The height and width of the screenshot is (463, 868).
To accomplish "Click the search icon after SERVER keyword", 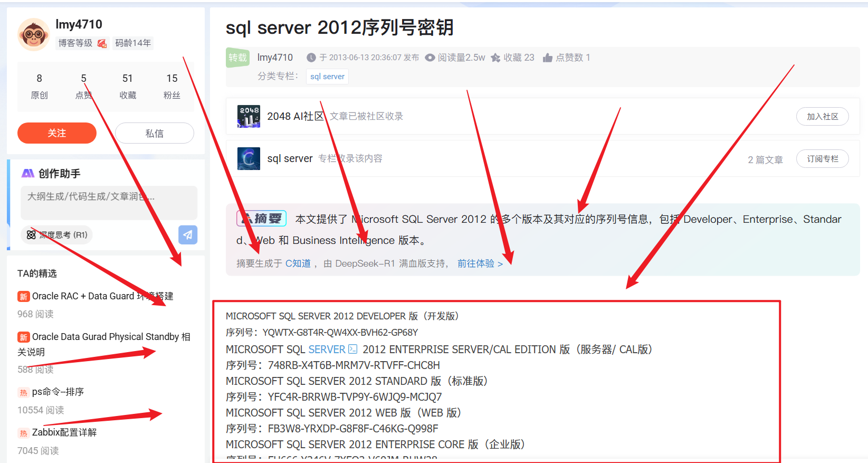I will (353, 349).
